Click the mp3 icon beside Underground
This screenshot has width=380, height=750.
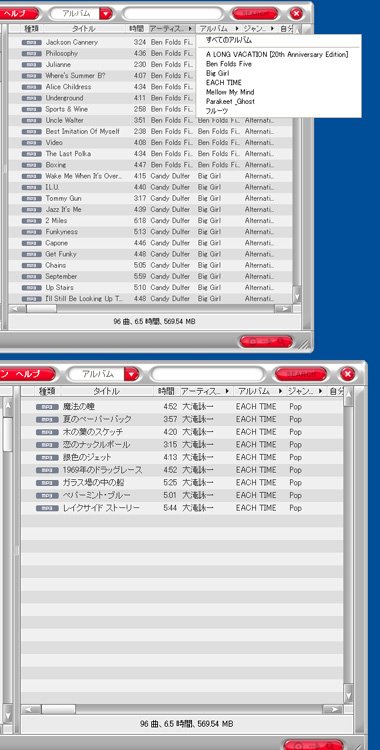pyautogui.click(x=32, y=98)
